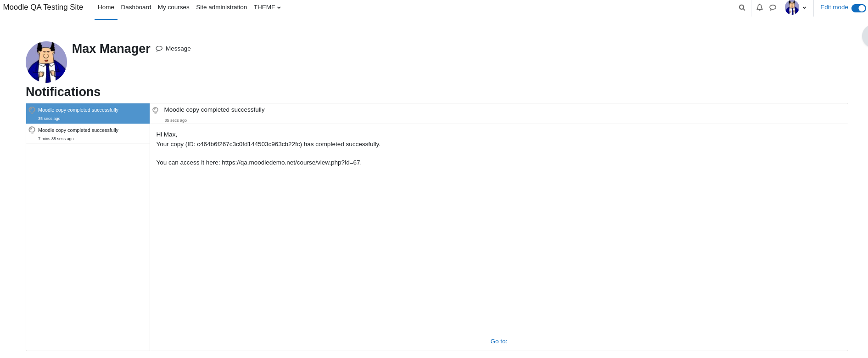This screenshot has height=358, width=868.
Task: Click the Moodle QA Testing Site brand
Action: click(x=43, y=7)
